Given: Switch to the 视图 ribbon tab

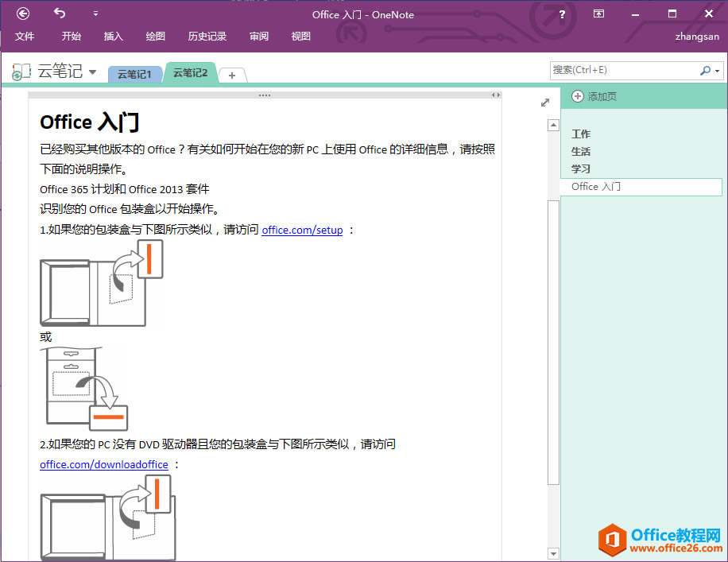Looking at the screenshot, I should tap(300, 36).
